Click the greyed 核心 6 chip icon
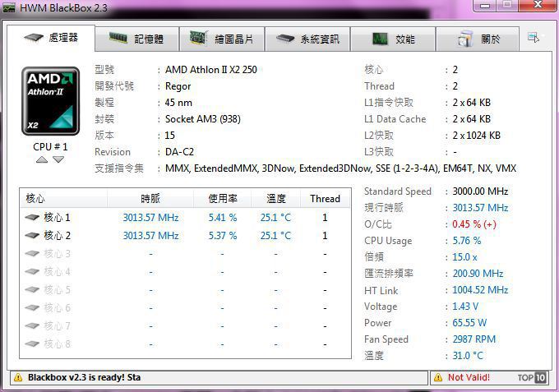Image resolution: width=559 pixels, height=392 pixels. click(32, 307)
